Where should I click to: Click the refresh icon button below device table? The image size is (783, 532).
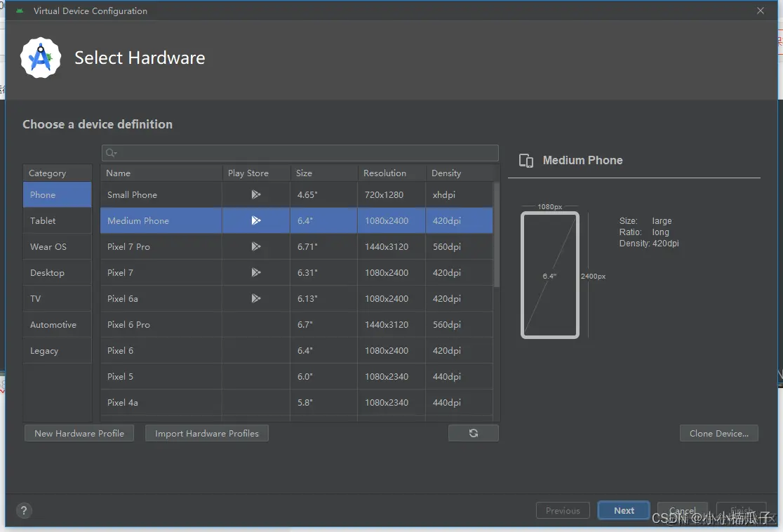pos(474,433)
